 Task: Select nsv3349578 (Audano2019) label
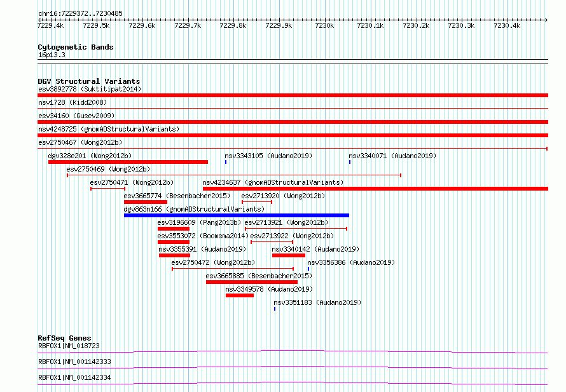269,289
